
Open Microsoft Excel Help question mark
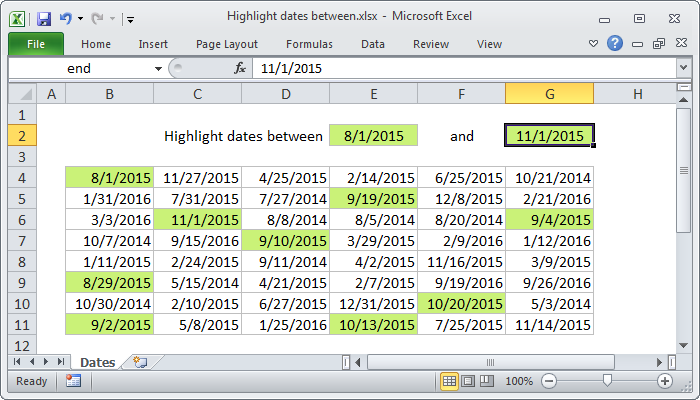(x=615, y=44)
